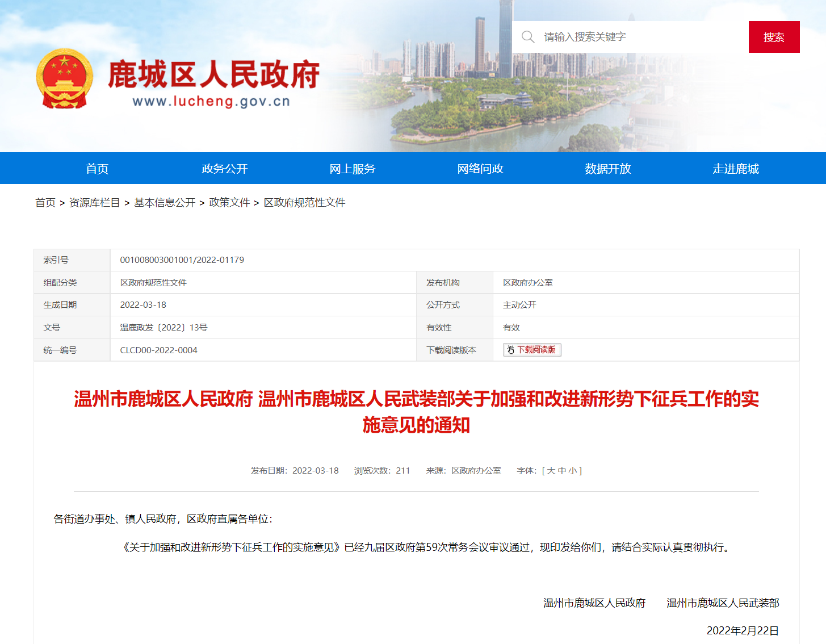The height and width of the screenshot is (644, 826).
Task: Open 区政府规范性文件 breadcrumb link
Action: (304, 203)
